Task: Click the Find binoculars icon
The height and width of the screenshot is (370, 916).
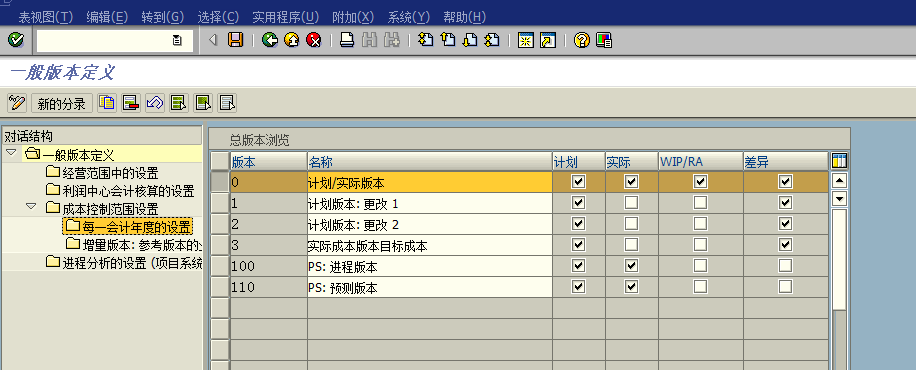Action: (x=369, y=40)
